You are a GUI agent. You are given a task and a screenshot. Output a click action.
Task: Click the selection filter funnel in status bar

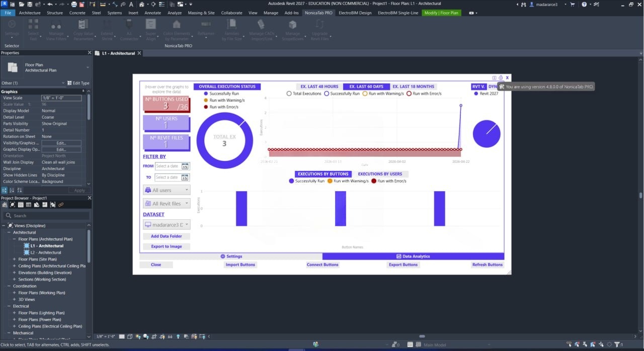(618, 344)
